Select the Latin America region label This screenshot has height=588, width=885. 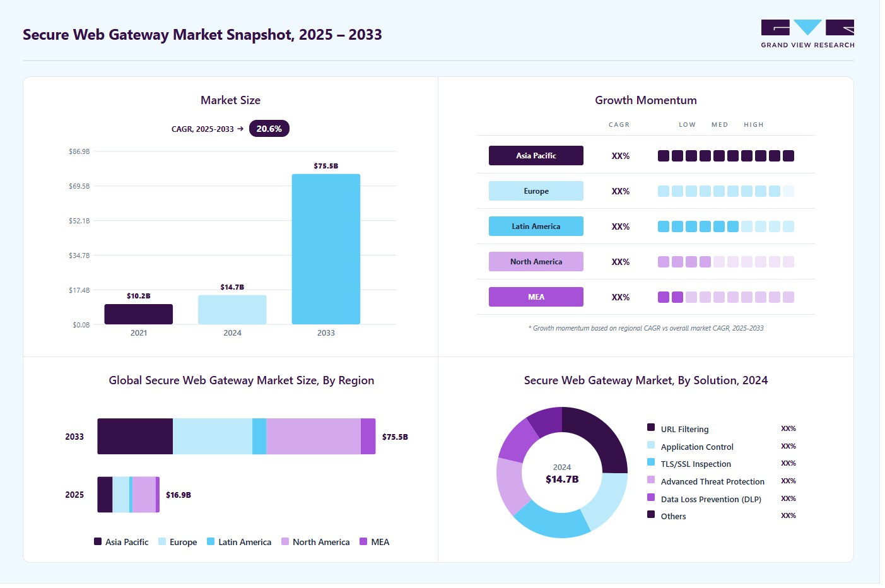click(x=536, y=226)
